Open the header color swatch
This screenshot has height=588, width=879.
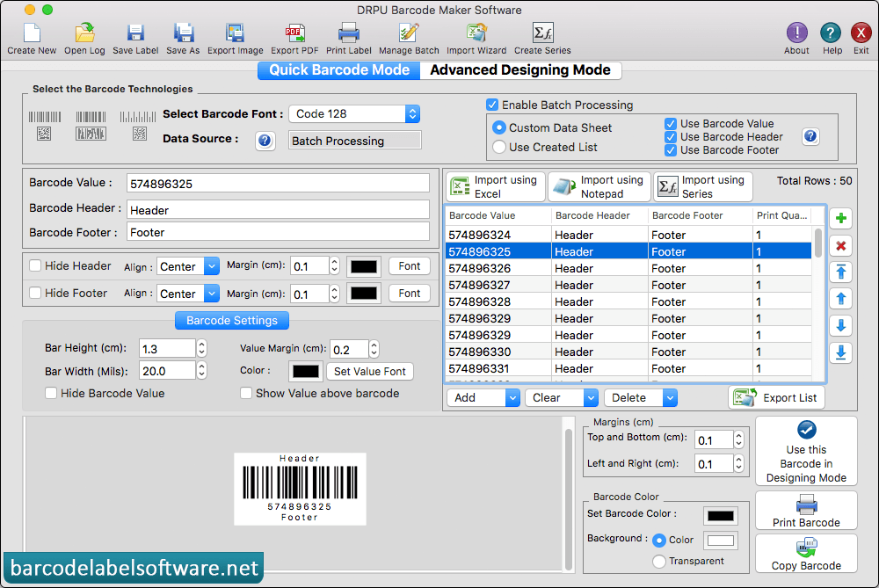point(364,266)
